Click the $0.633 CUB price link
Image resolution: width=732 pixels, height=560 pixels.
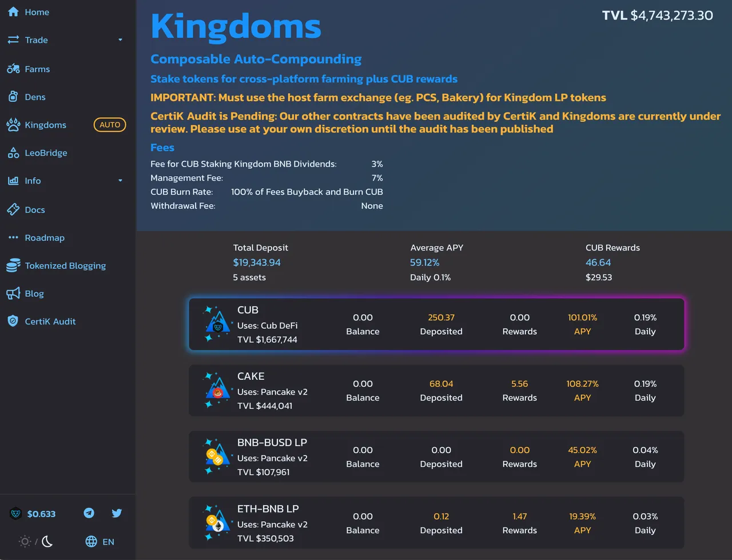pos(41,514)
